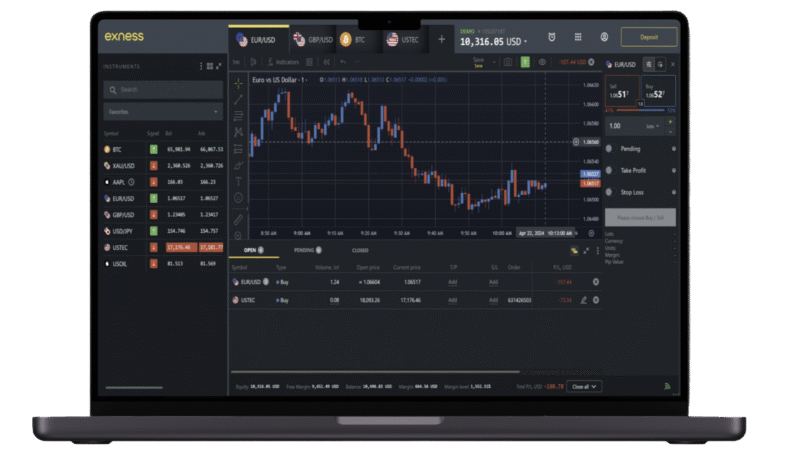800x450 pixels.
Task: Open the apps grid menu icon
Action: (578, 37)
